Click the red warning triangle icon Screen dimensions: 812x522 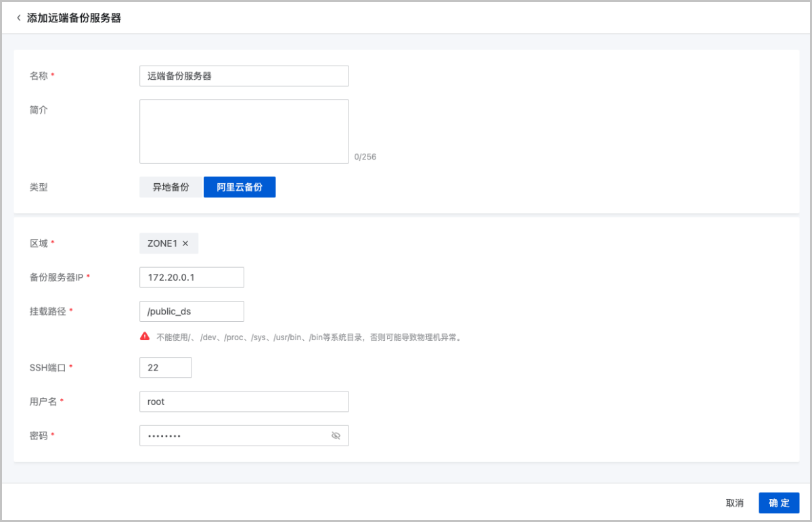[x=145, y=336]
